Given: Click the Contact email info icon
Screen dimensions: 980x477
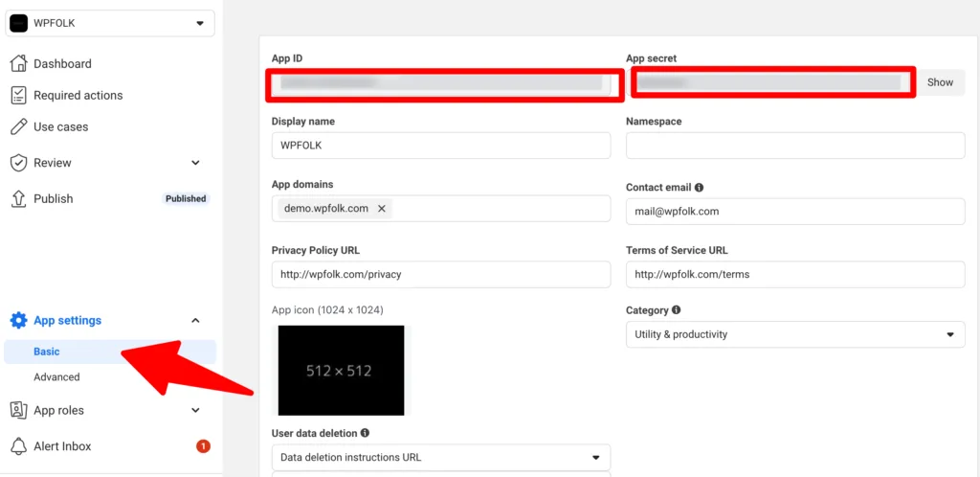Looking at the screenshot, I should point(700,187).
